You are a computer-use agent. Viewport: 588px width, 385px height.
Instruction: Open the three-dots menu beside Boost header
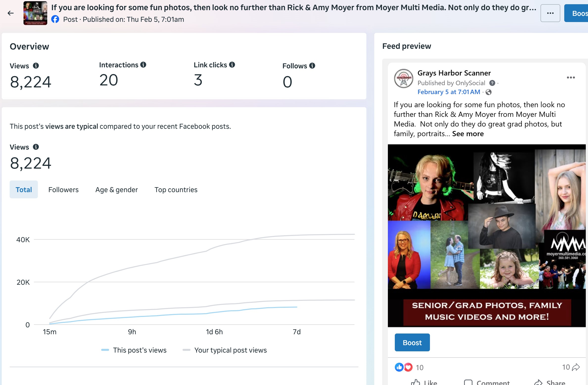(550, 13)
